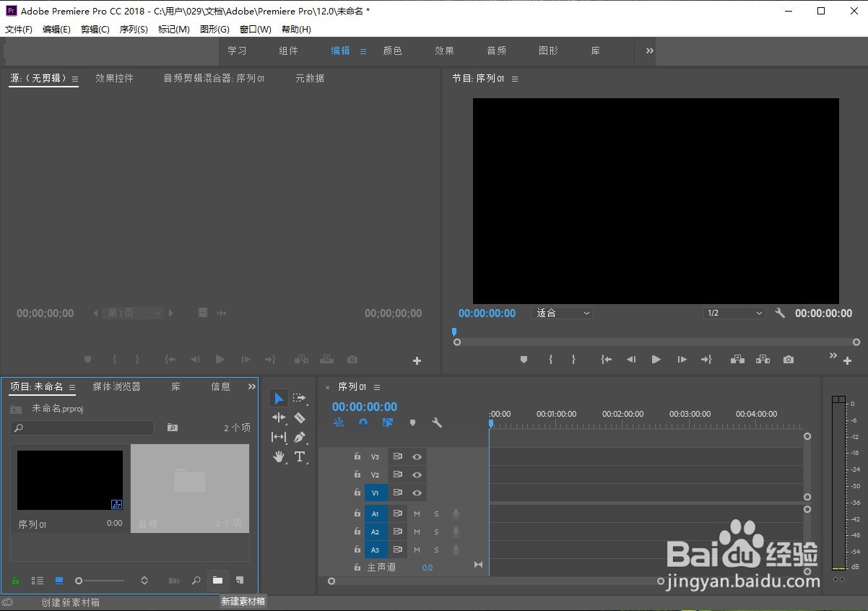Switch project panel to list view

click(x=37, y=580)
